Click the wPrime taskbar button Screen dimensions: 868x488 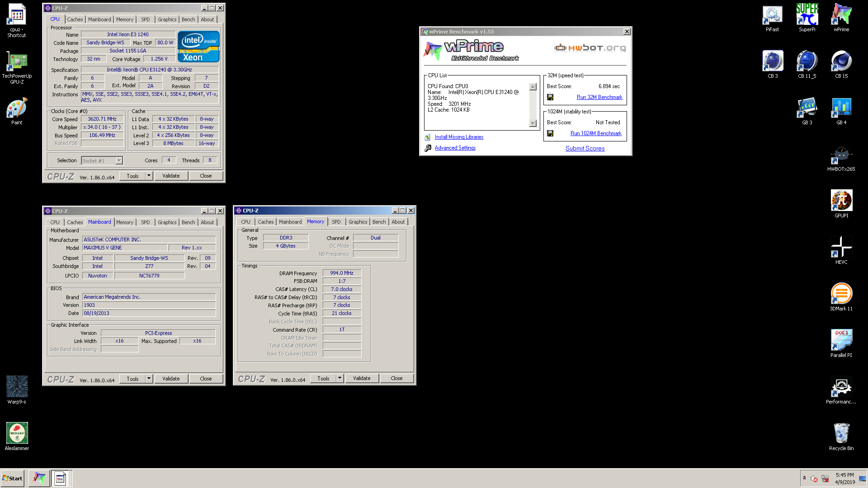(x=39, y=478)
